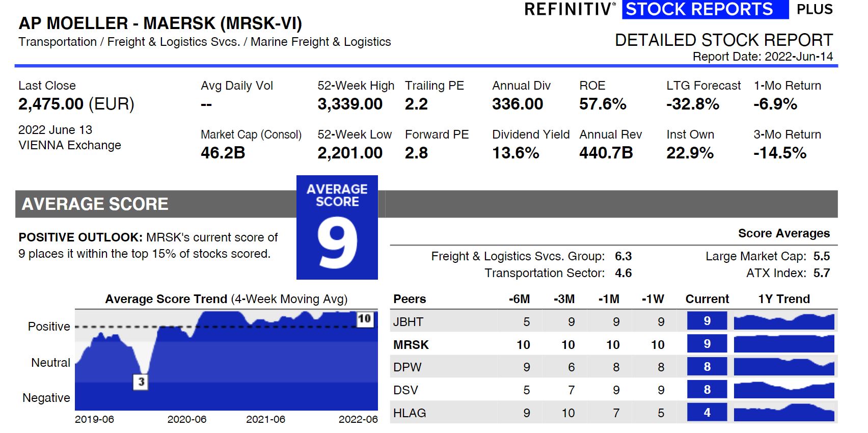The width and height of the screenshot is (868, 433).
Task: Click the score 3 low-point marker on the chart
Action: [141, 382]
